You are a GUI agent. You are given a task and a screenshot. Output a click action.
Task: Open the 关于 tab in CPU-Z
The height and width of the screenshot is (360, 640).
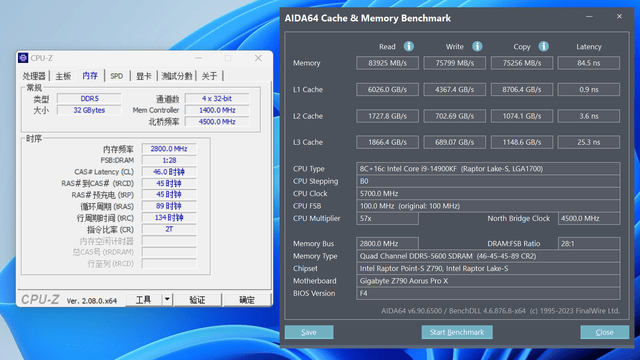(209, 76)
